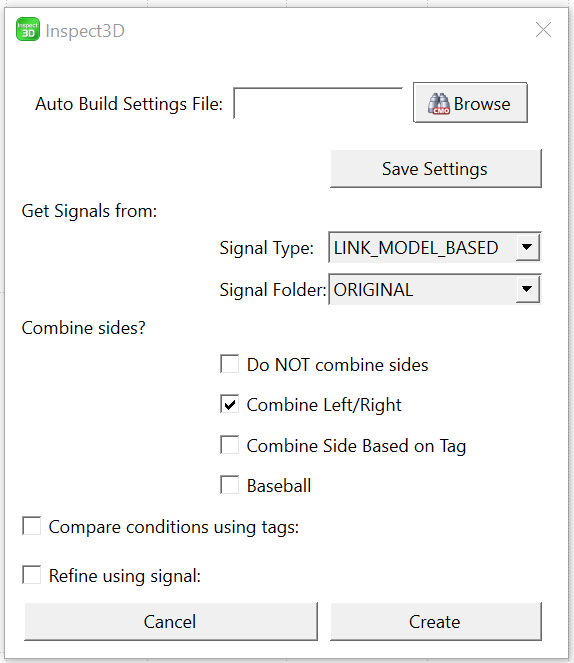Expand the Signal Folder dropdown arrow
This screenshot has width=574, height=663.
click(x=527, y=289)
